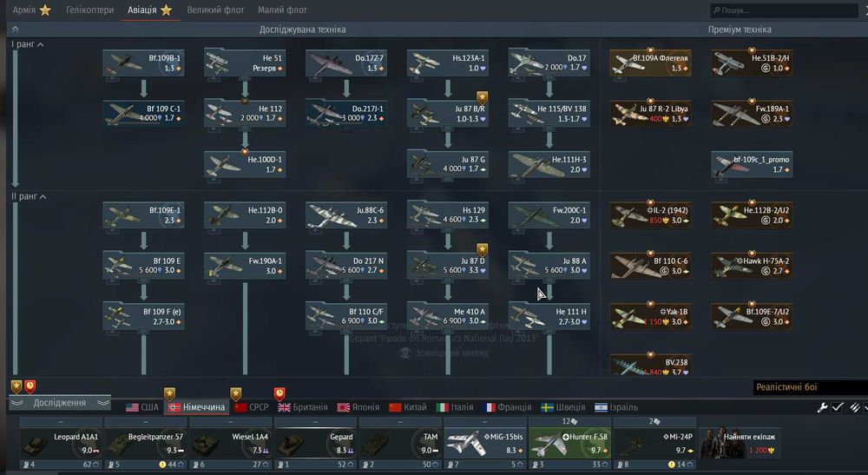Screen dimensions: 868x475
Task: Open the Ju 87 D group
Action: point(447,266)
